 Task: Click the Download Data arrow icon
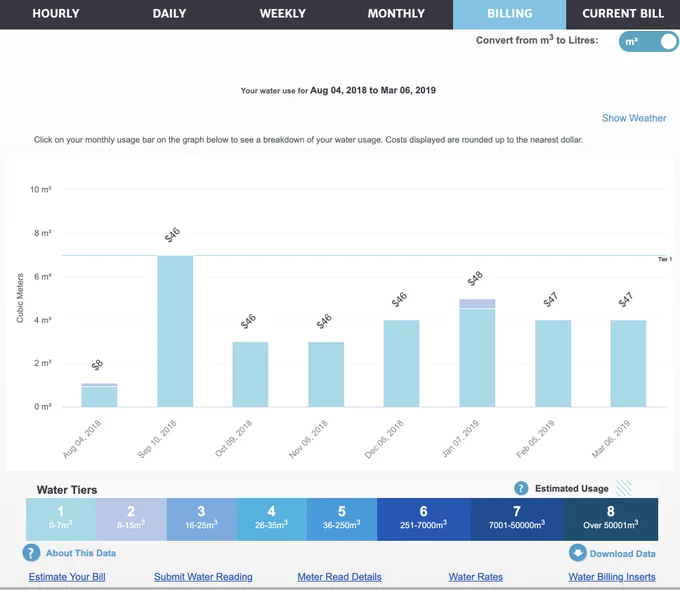(577, 553)
